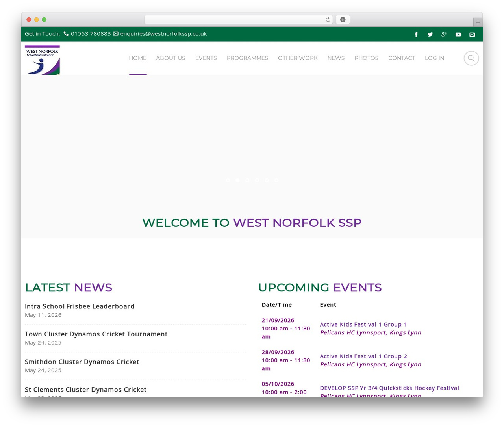Viewport: 504px width, 427px height.
Task: Open the News menu item
Action: [x=336, y=58]
